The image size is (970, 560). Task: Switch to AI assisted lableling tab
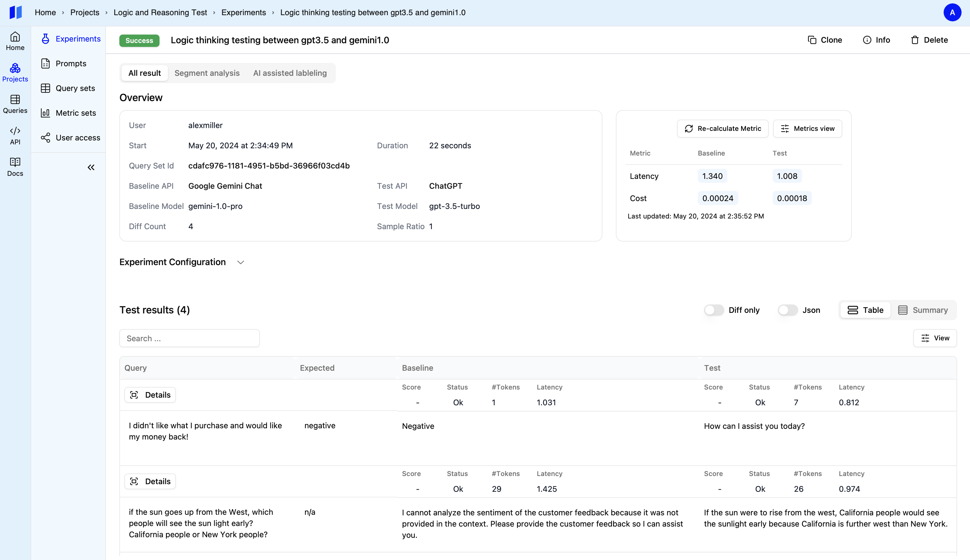[x=290, y=73]
